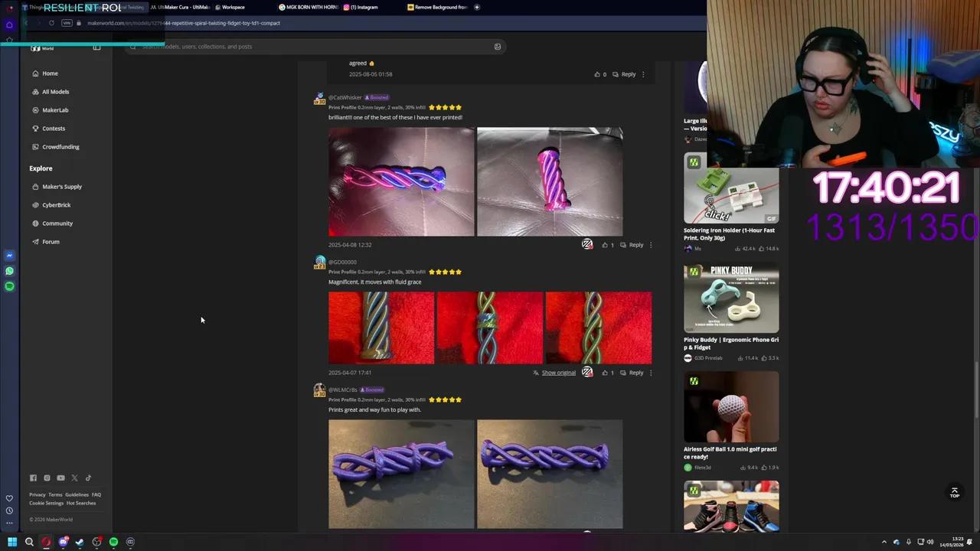Open Maker's Supply under Explore
980x551 pixels.
(62, 186)
